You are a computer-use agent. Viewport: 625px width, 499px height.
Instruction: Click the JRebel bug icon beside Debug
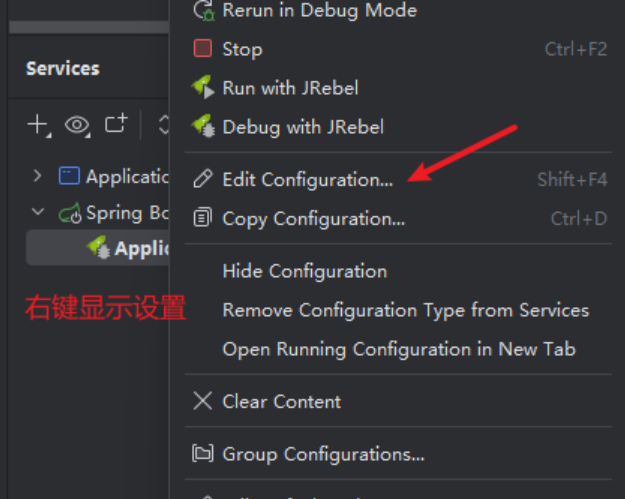coord(203,127)
